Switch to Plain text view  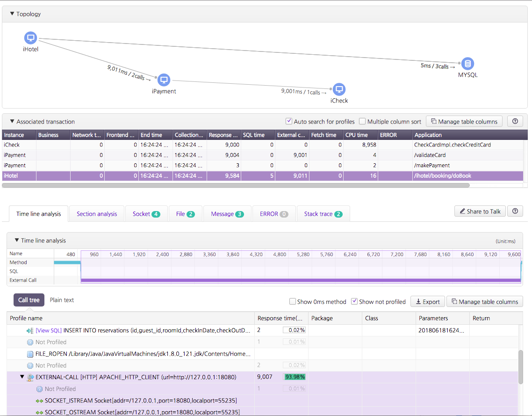(62, 300)
